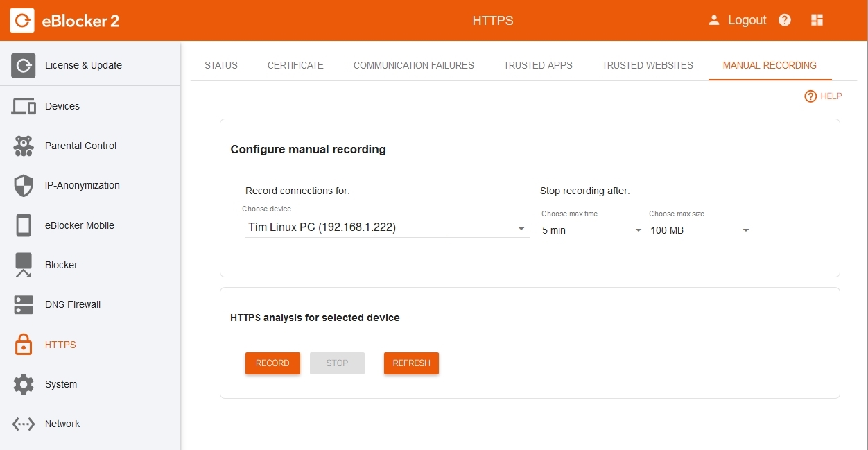Open the License & Update icon

(24, 65)
